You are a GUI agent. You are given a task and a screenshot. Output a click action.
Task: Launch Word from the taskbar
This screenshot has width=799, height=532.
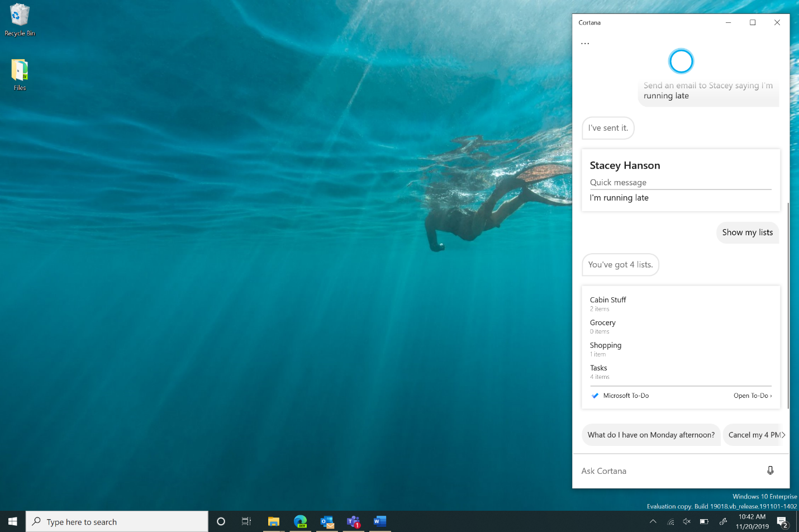(381, 521)
